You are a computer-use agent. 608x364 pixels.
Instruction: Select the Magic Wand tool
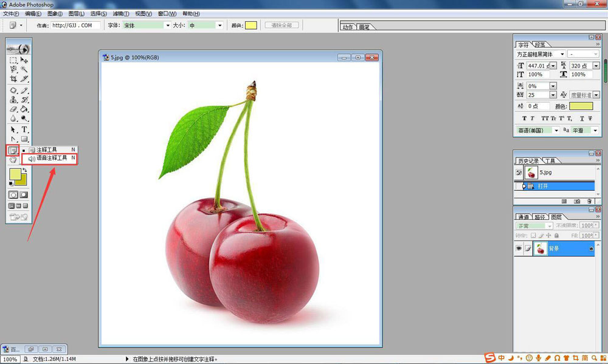point(24,69)
